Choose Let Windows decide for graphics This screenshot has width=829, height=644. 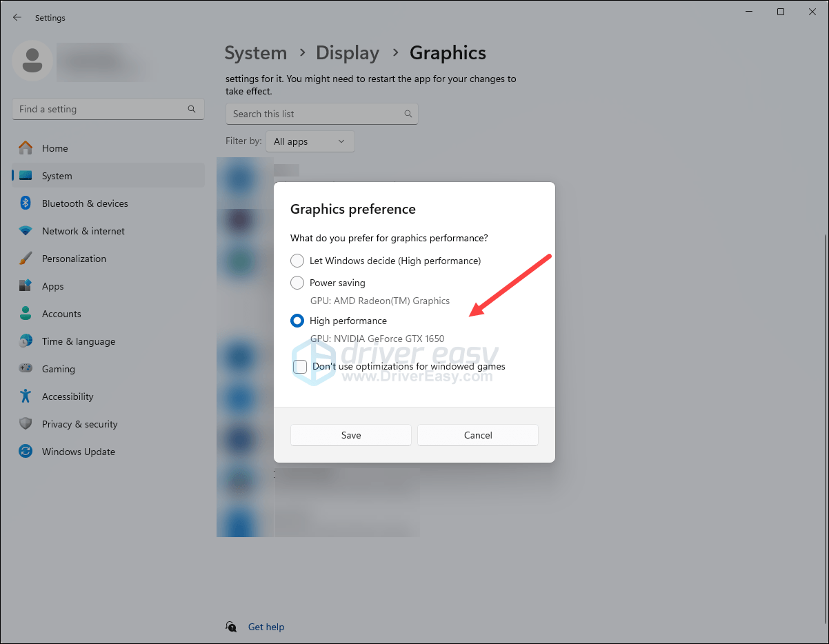coord(297,261)
